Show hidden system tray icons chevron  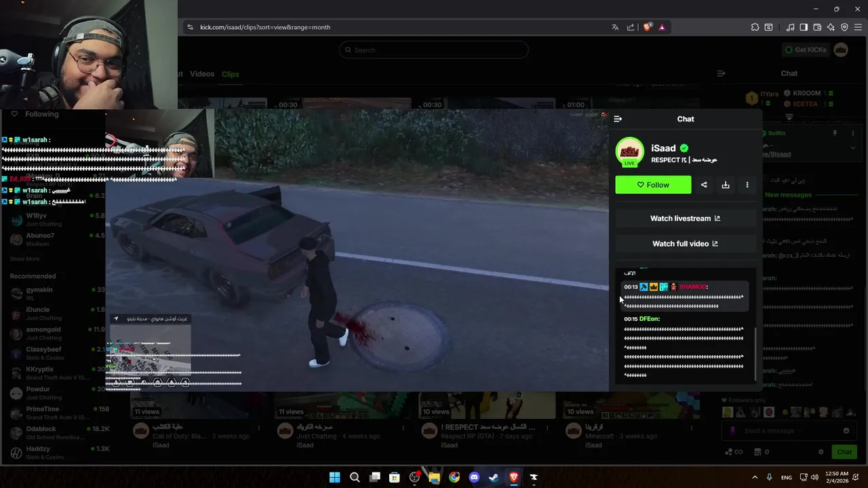coord(755,477)
